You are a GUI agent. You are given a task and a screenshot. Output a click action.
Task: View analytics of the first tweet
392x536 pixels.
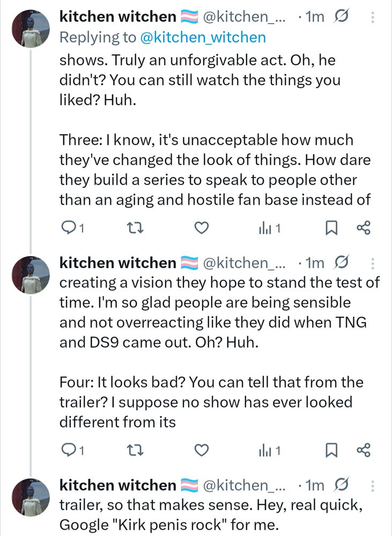[267, 229]
